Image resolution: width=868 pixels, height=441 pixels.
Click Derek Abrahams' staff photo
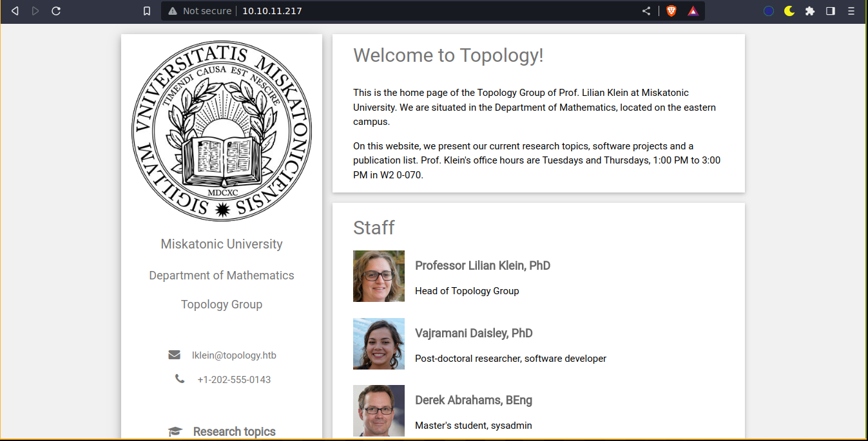(379, 411)
